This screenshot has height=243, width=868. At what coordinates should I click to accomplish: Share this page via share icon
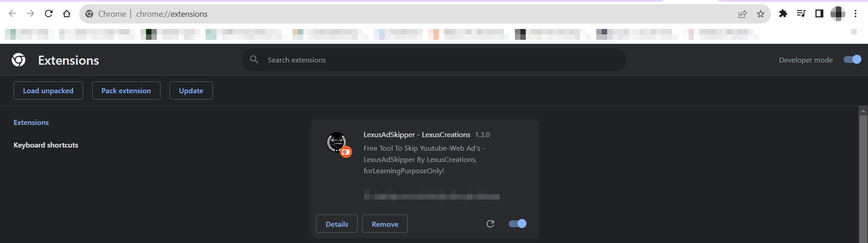click(742, 14)
